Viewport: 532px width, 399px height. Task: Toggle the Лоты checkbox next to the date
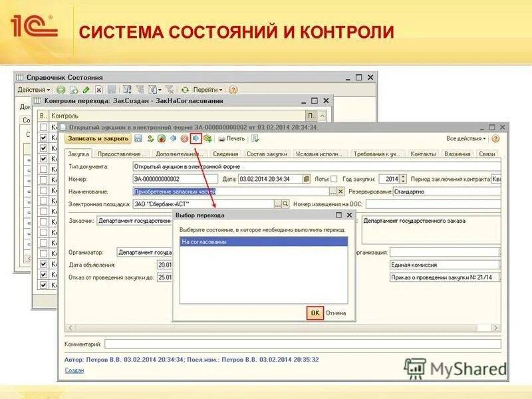(332, 178)
